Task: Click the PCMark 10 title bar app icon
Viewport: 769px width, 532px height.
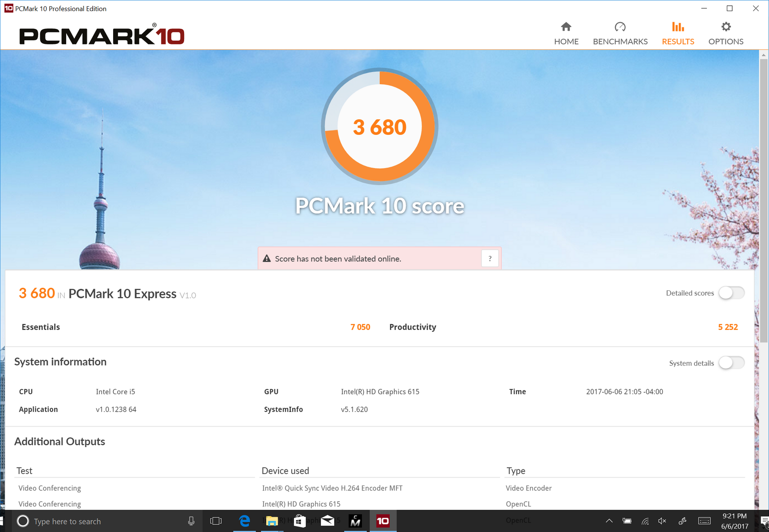Action: (8, 8)
